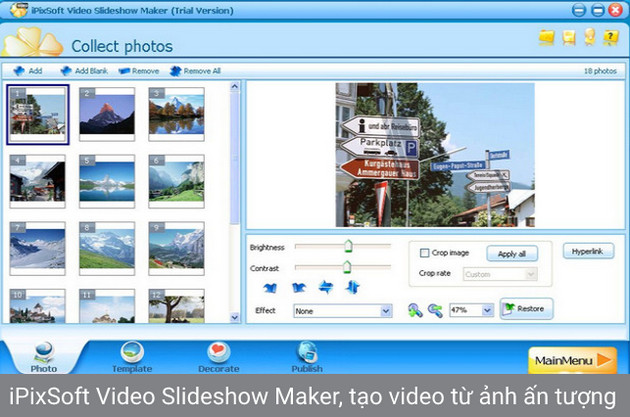Viewport: 630px width, 417px height.
Task: Select photo thumbnail 10
Action: [37, 306]
